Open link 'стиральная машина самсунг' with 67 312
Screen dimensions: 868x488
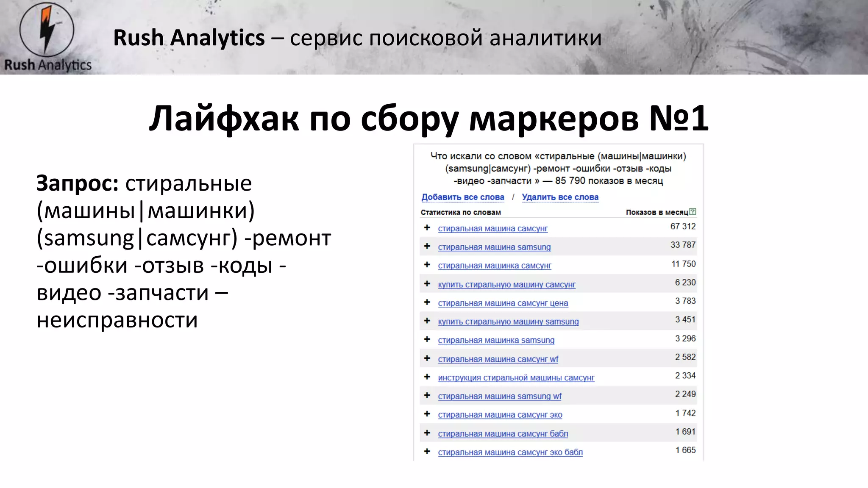point(492,229)
